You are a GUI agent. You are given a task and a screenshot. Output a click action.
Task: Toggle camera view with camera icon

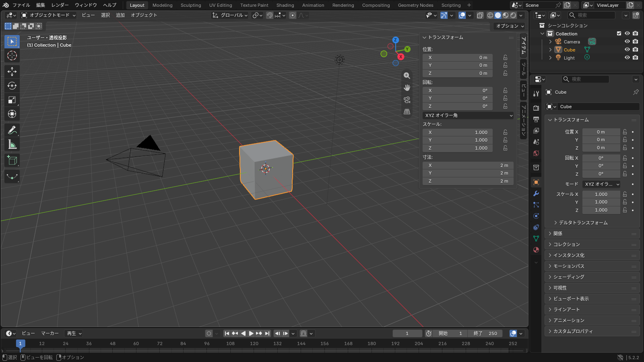[407, 100]
